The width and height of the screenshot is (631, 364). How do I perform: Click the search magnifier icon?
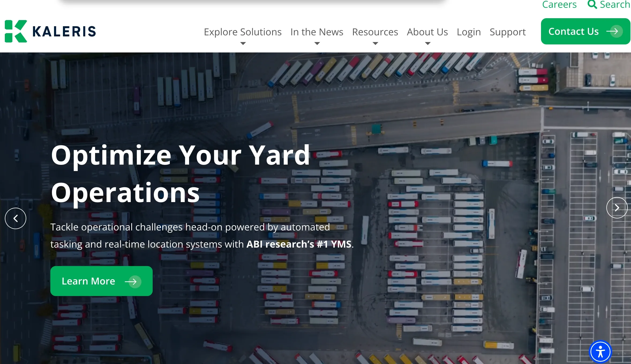click(592, 5)
